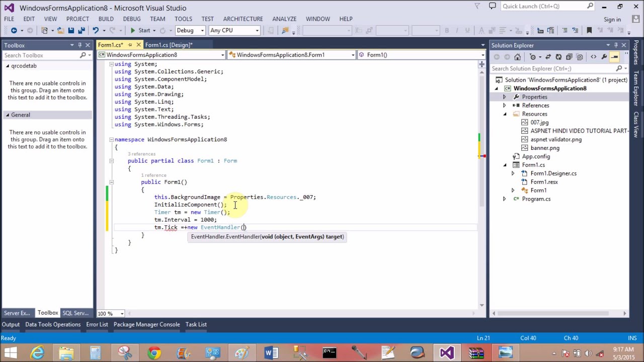Click the Navigate Backward toolbar icon
The width and height of the screenshot is (644, 362).
(14, 31)
